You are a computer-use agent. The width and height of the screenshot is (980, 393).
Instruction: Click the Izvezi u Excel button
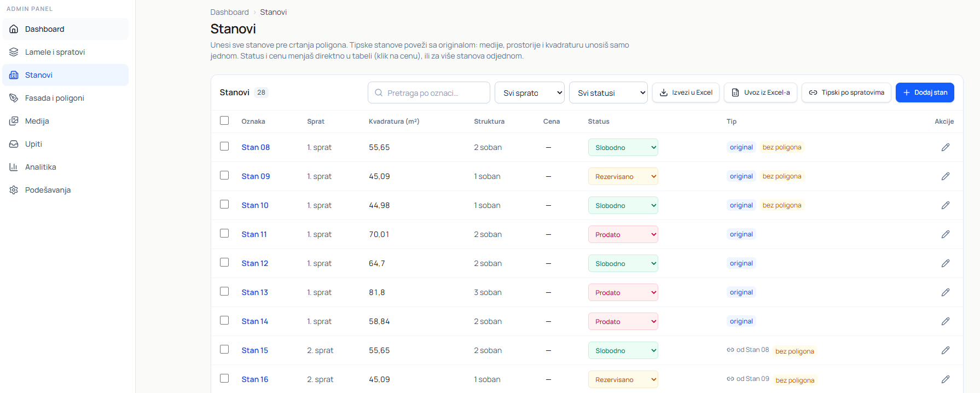click(686, 93)
